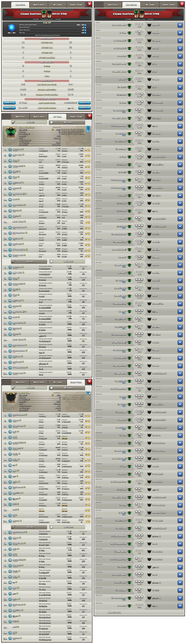The image size is (186, 644).
Task: Click Clown Surfers clan badge in War Stats header
Action: pos(44,12)
